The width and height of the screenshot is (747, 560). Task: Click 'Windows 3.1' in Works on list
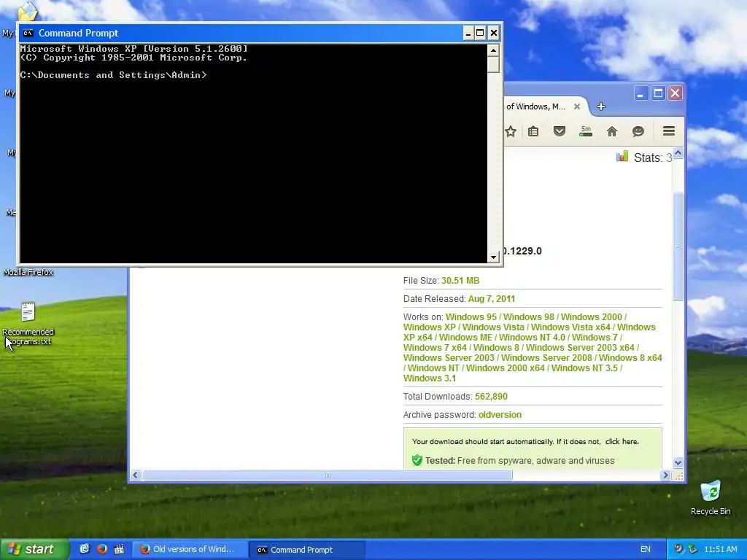pos(429,378)
